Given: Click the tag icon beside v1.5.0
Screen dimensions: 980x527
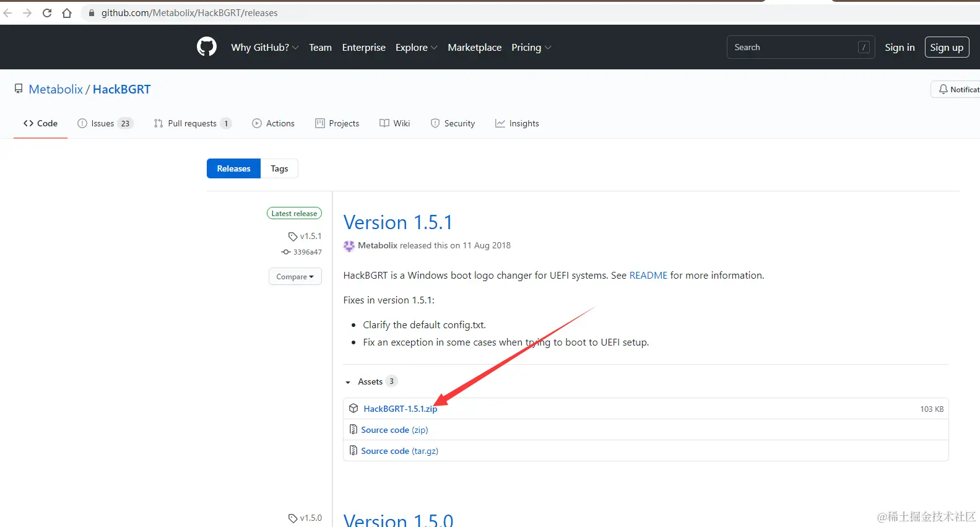Looking at the screenshot, I should click(293, 518).
